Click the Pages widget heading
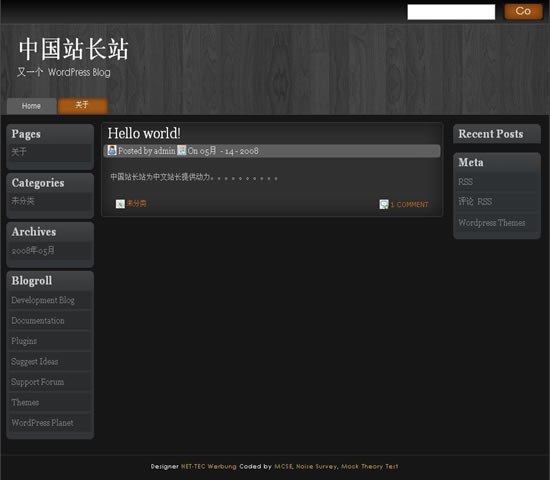550x480 pixels. pyautogui.click(x=26, y=134)
